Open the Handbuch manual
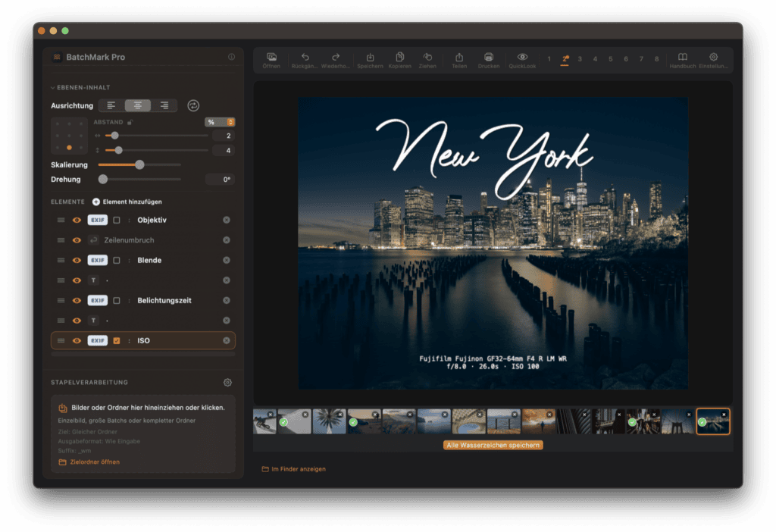The height and width of the screenshot is (532, 776). click(683, 60)
